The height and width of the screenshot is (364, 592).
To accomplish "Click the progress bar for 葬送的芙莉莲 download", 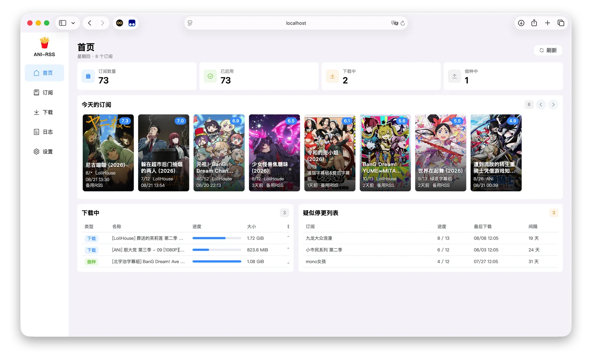I will (217, 238).
